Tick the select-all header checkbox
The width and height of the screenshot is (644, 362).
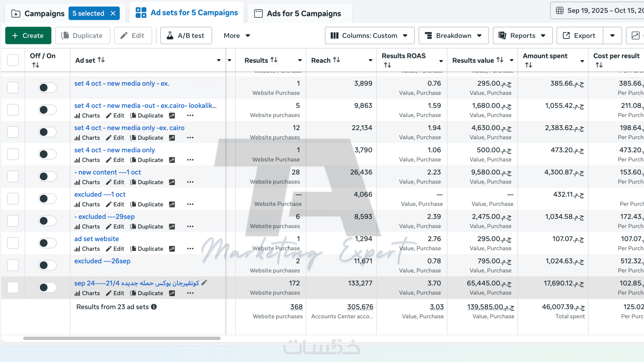pyautogui.click(x=13, y=60)
